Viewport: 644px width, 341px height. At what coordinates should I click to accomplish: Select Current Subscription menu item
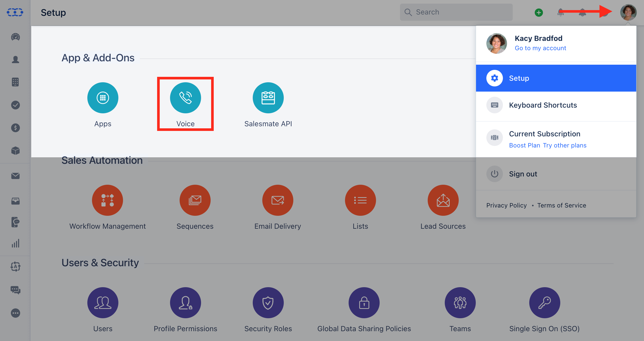pos(556,139)
